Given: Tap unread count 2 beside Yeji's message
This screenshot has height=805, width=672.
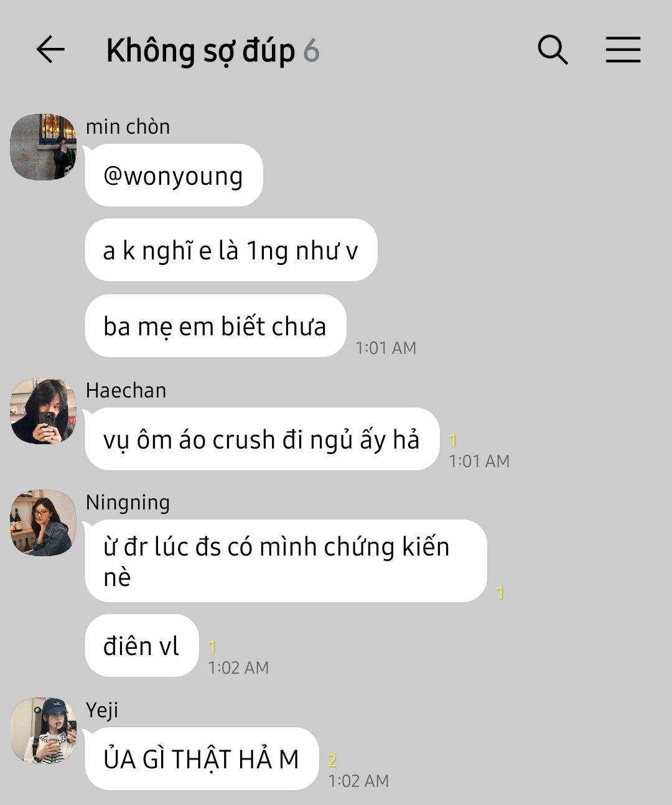Looking at the screenshot, I should click(x=332, y=760).
